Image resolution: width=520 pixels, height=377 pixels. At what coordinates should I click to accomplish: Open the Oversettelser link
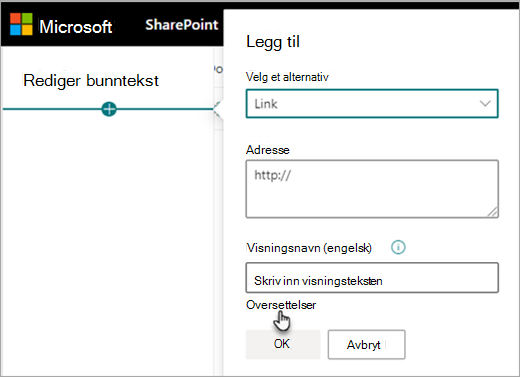click(x=281, y=305)
